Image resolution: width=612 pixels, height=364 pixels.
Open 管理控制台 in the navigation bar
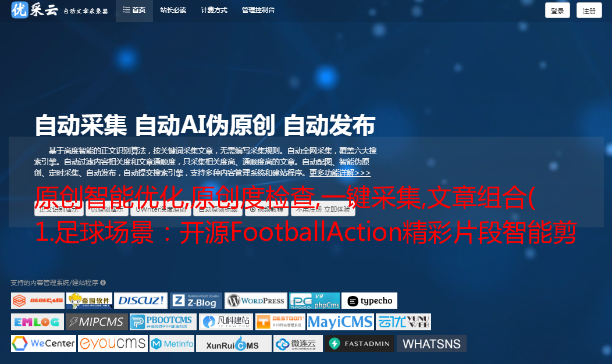(258, 10)
